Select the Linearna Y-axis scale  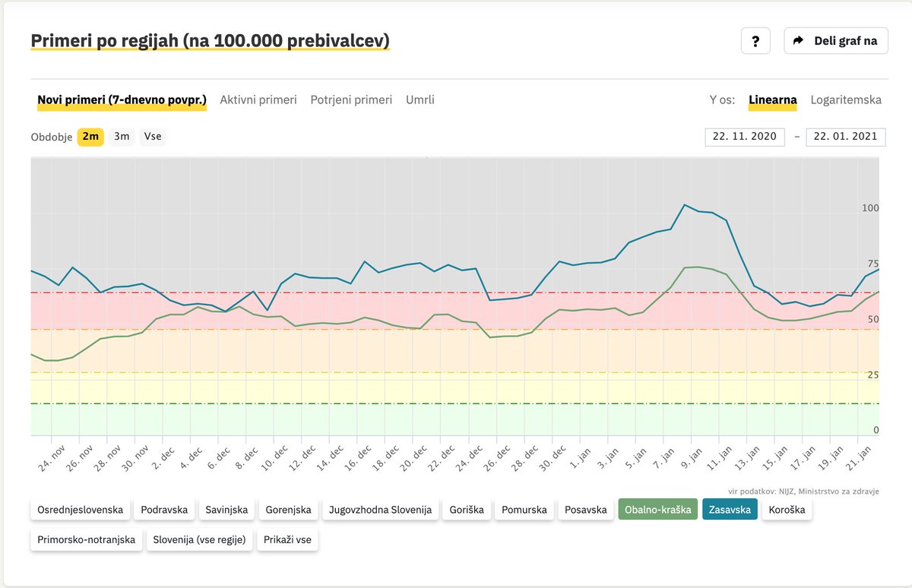[772, 100]
